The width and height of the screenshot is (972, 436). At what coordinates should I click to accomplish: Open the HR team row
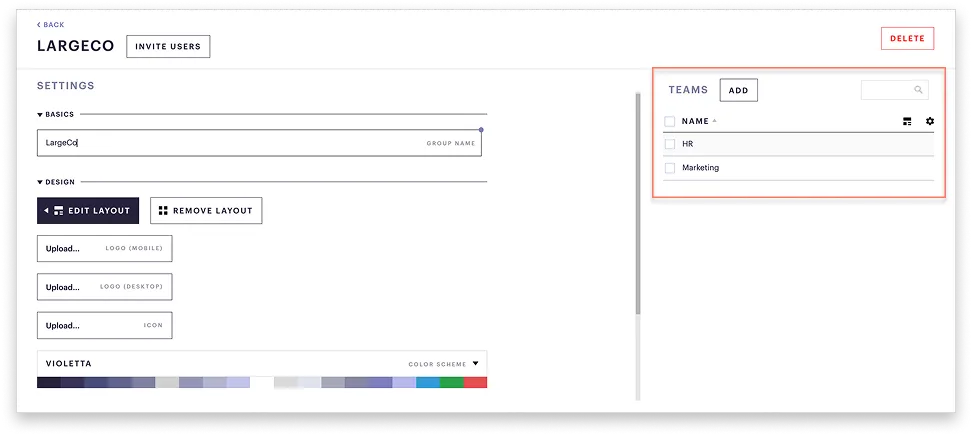coord(798,144)
